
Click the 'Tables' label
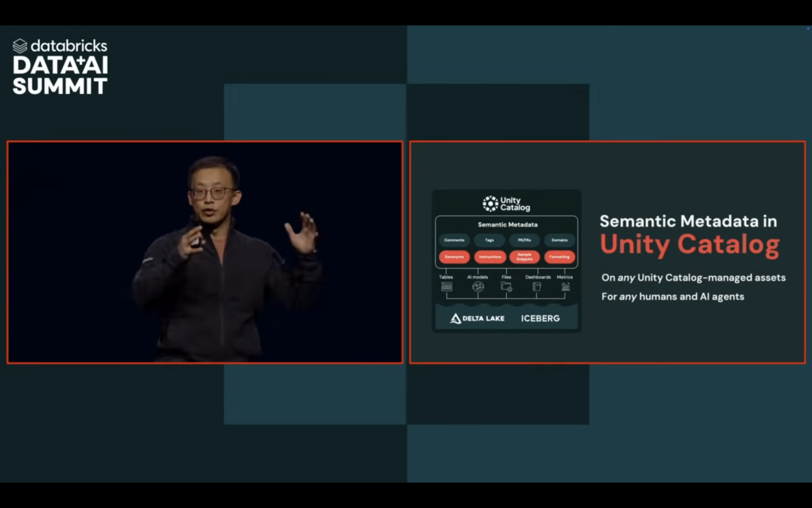click(x=446, y=277)
